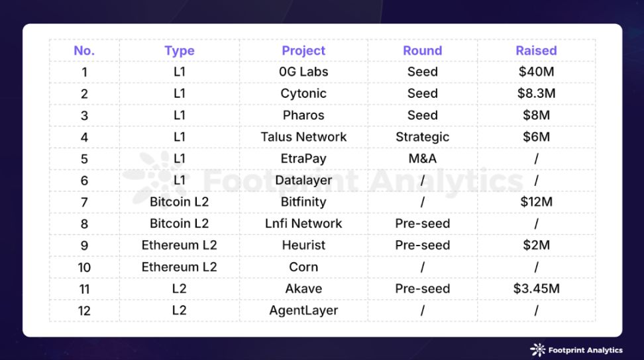Select the $3.45M raised amount
This screenshot has height=360, width=644.
536,289
